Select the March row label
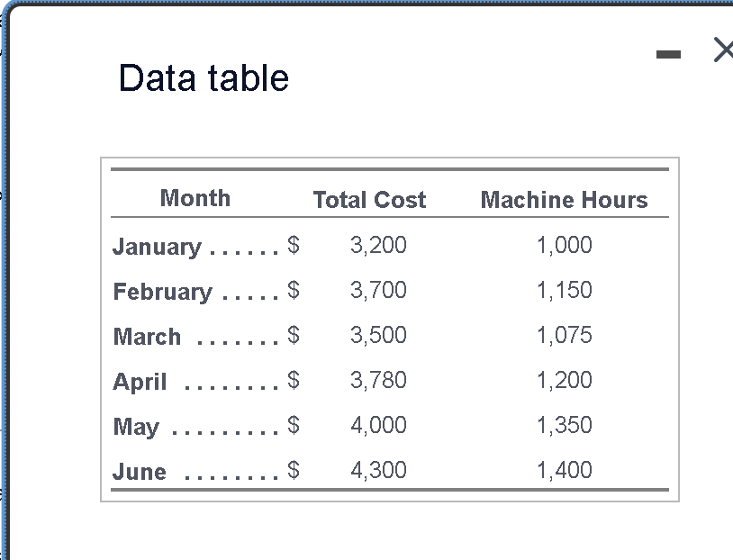 tap(148, 337)
